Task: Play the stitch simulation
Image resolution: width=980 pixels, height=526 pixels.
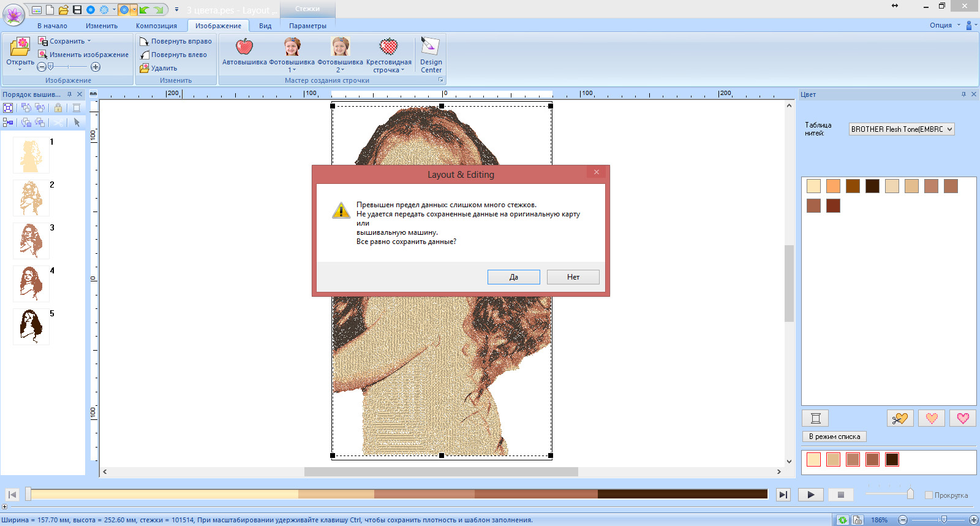Action: (811, 495)
